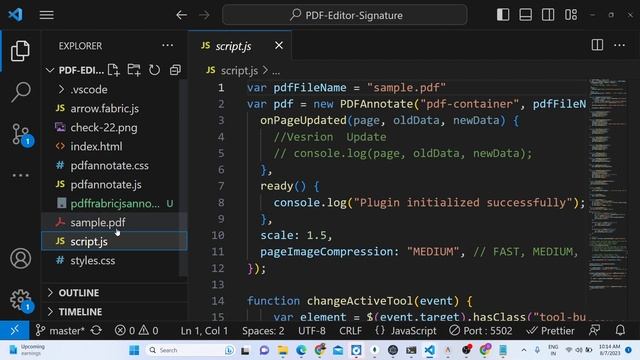Show additional views ellipsis in activity bar

pos(20,176)
